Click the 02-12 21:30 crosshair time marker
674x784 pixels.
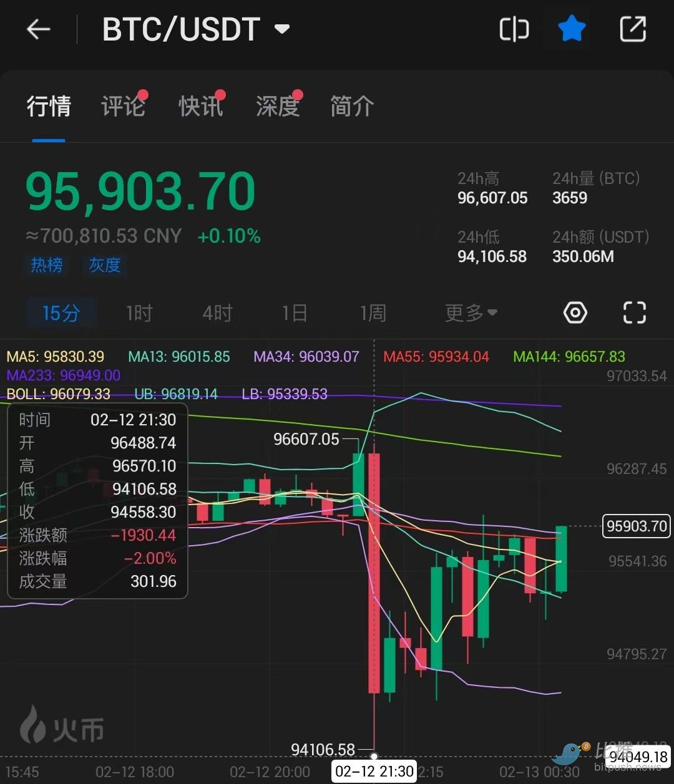pyautogui.click(x=374, y=772)
